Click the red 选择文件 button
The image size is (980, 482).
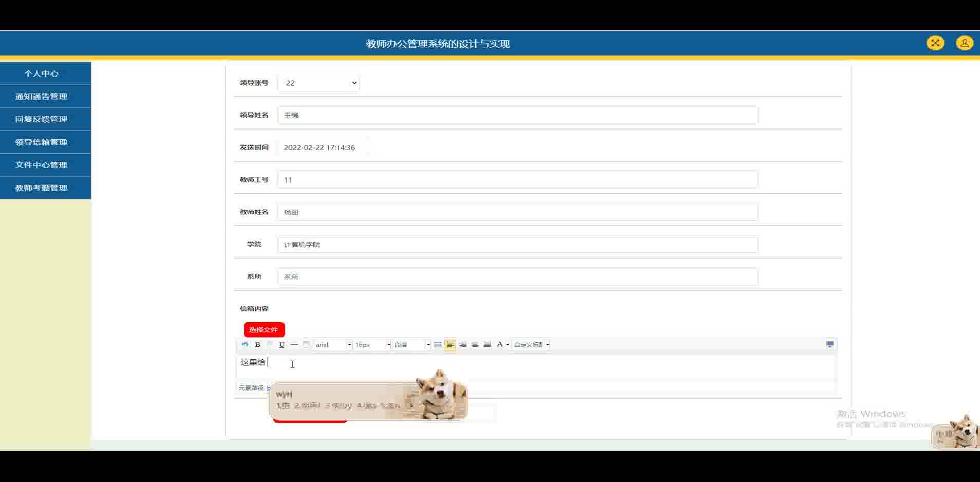click(264, 329)
